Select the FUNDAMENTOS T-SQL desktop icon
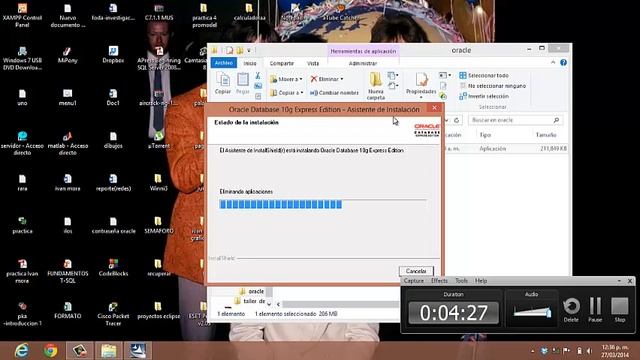The image size is (640, 360). pos(67,271)
